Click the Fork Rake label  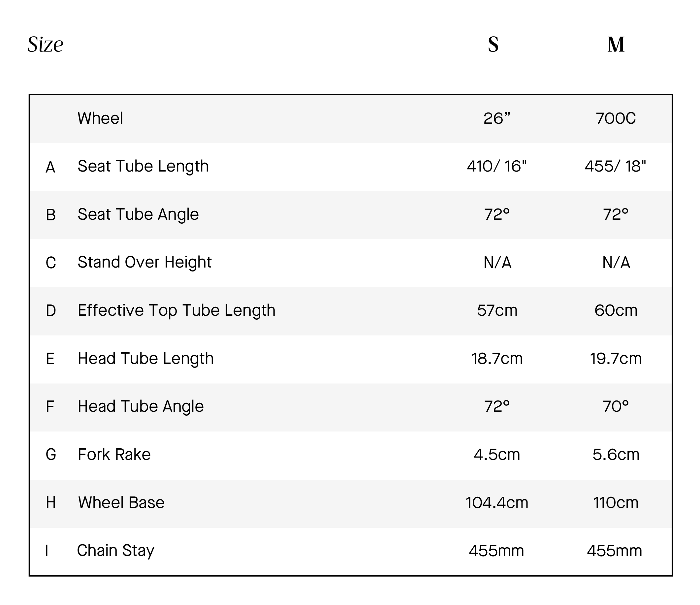click(114, 454)
